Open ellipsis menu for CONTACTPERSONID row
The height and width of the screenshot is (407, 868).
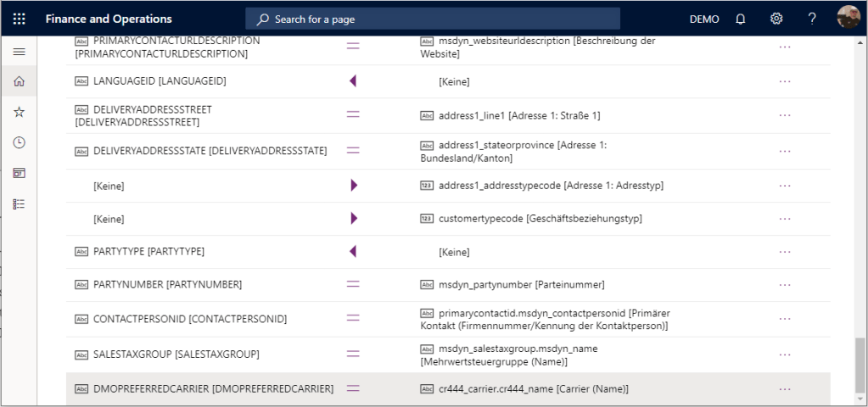click(x=784, y=319)
